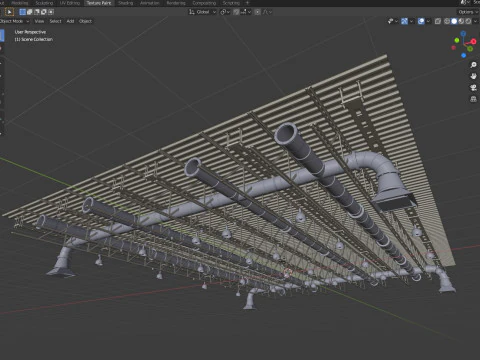
Task: Choose the subtract selection mode icon
Action: coord(37,12)
